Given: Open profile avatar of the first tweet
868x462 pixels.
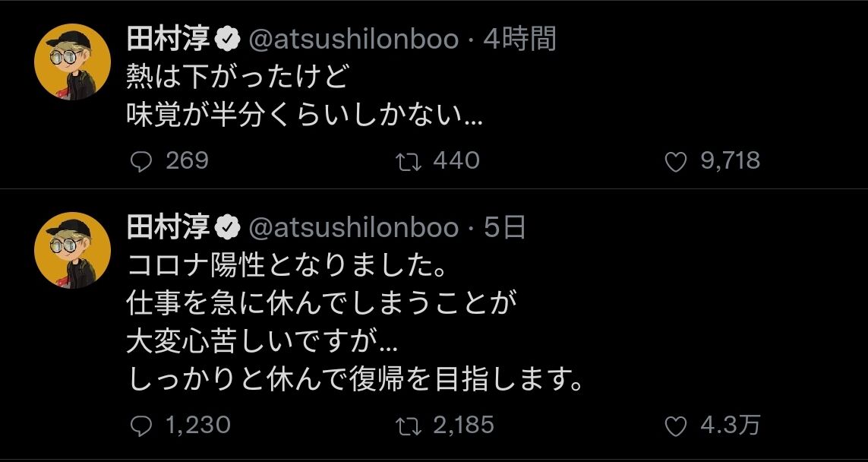Looking at the screenshot, I should (72, 62).
